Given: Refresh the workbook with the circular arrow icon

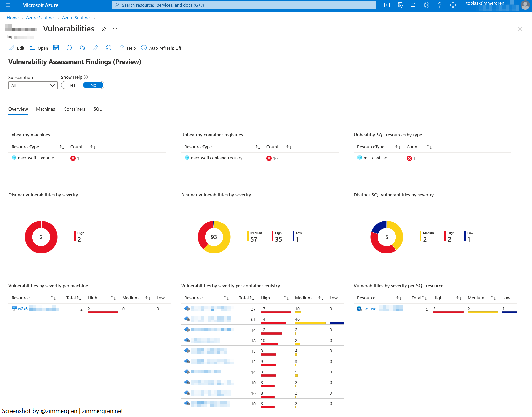Looking at the screenshot, I should pos(69,48).
